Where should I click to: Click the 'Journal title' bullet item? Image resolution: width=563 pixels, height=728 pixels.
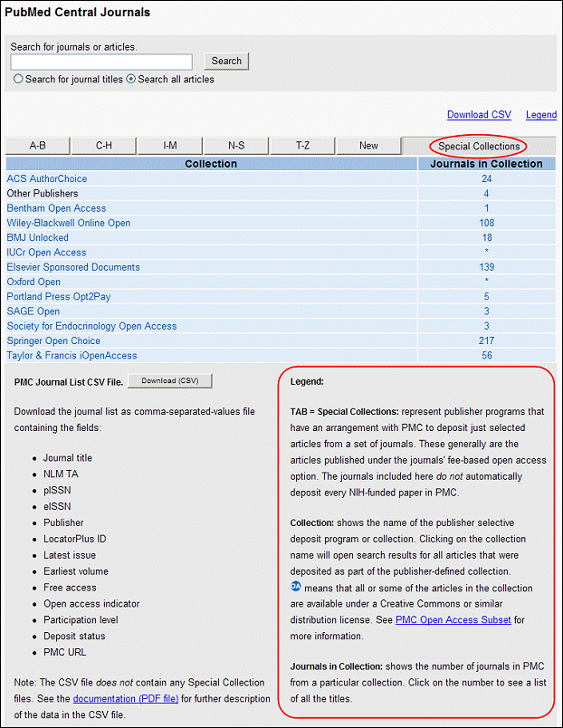point(68,458)
